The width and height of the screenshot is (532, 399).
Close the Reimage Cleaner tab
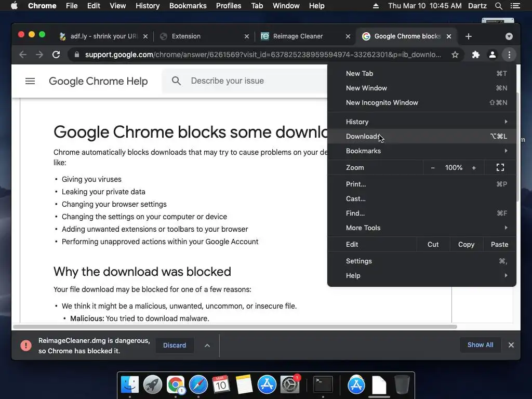tap(348, 36)
